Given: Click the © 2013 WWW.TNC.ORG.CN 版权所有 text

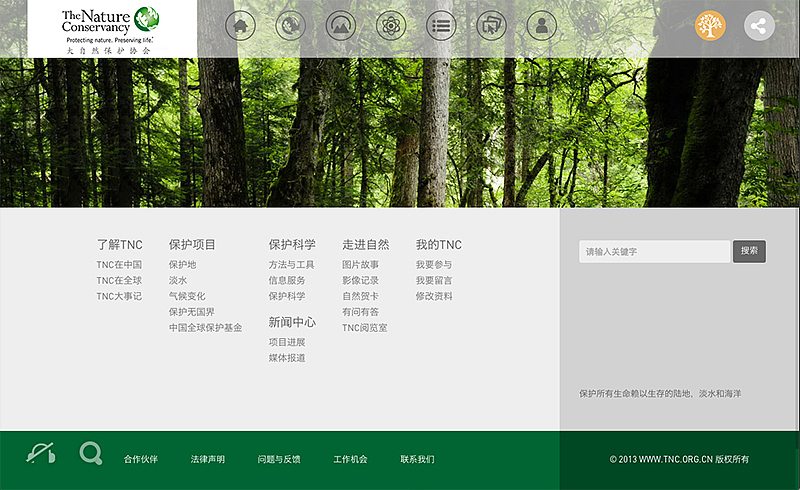Looking at the screenshot, I should pos(679,459).
